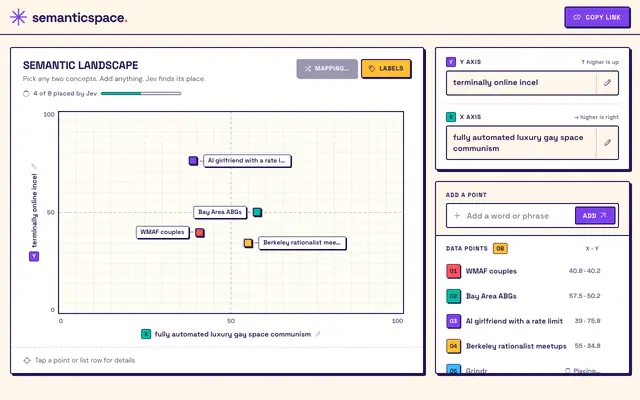The image size is (640, 400).
Task: Click the Copy Link button
Action: click(597, 17)
